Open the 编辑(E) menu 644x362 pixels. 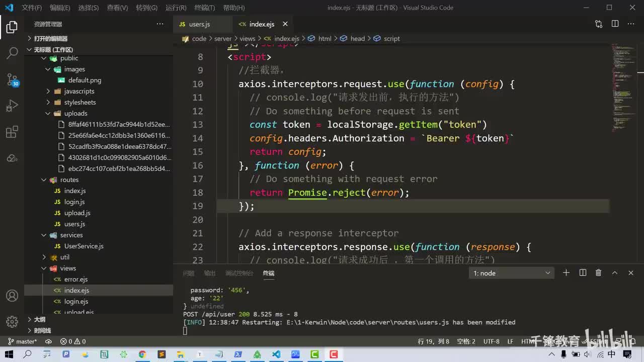click(x=60, y=8)
